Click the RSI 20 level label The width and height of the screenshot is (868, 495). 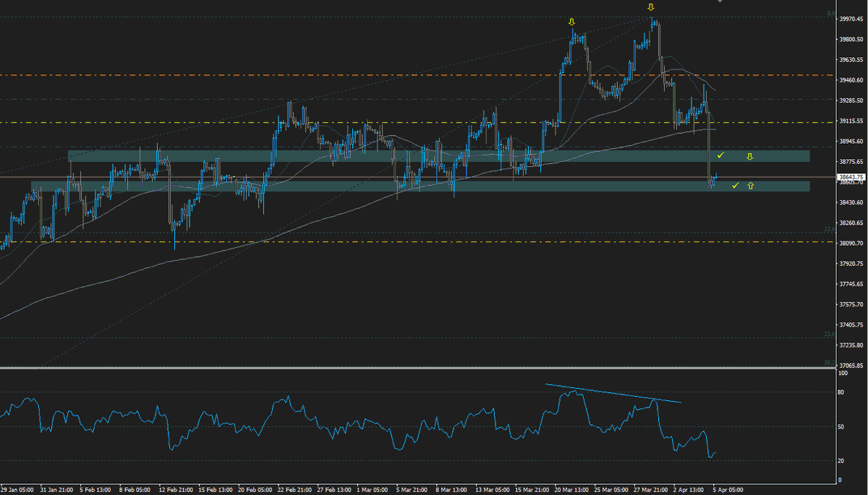(841, 460)
